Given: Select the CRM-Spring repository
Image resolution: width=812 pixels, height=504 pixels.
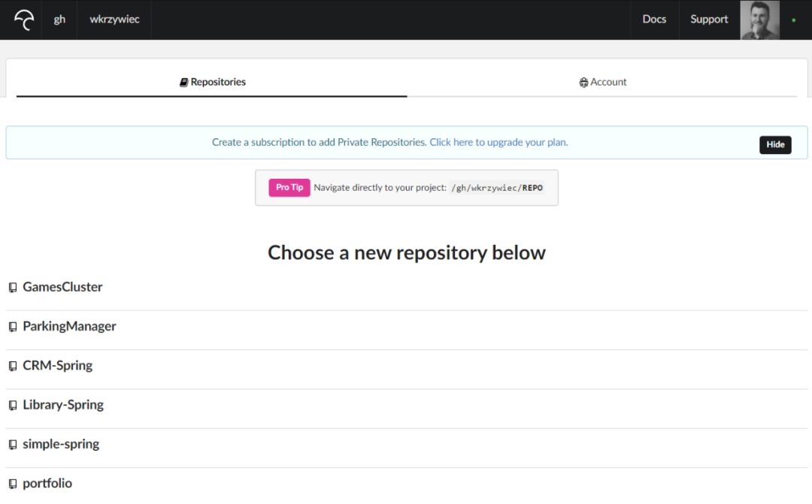Looking at the screenshot, I should click(x=58, y=366).
